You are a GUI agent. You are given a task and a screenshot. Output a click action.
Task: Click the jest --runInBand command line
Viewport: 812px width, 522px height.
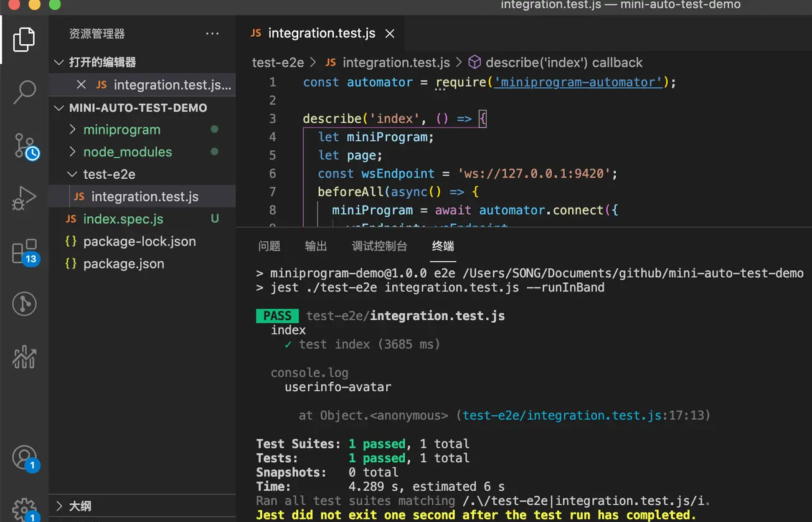point(430,287)
